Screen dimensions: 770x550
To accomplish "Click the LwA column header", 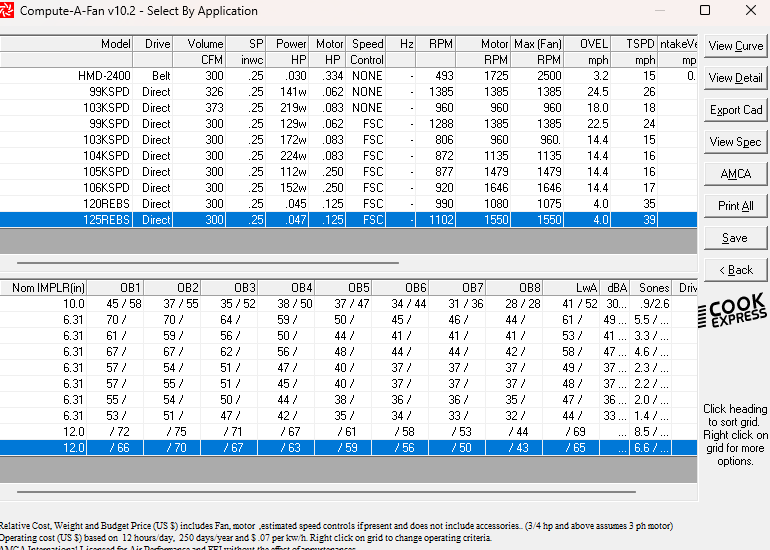I will pos(586,288).
